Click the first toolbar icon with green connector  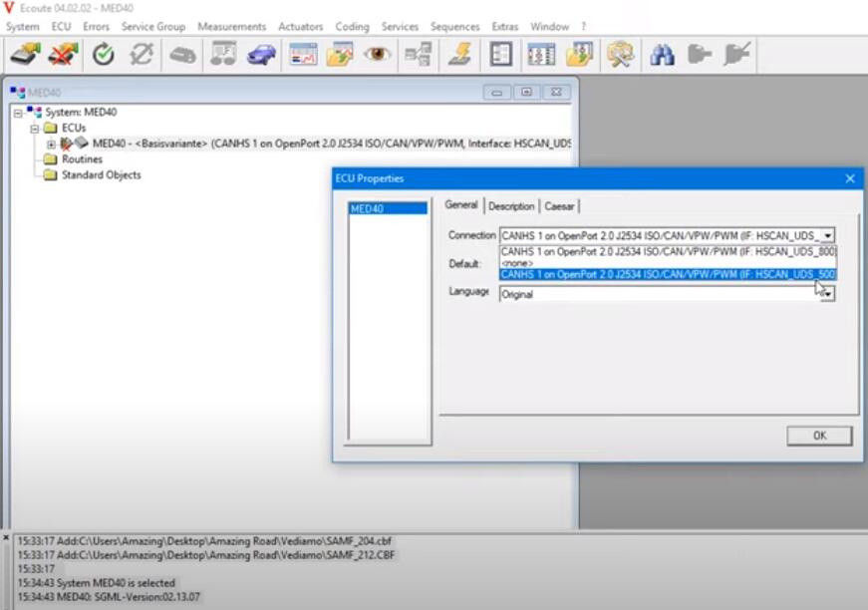26,56
